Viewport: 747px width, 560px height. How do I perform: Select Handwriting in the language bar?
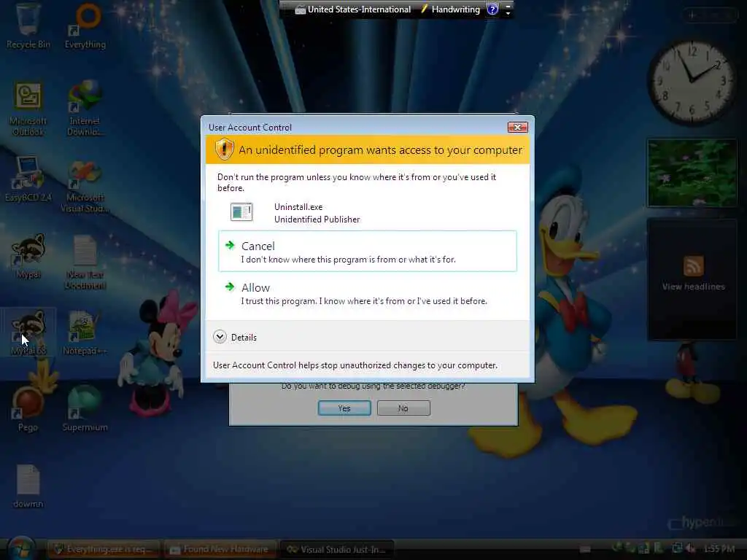[450, 9]
